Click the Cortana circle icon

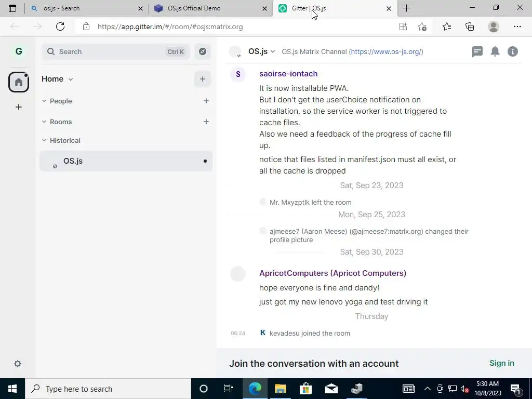pos(203,389)
